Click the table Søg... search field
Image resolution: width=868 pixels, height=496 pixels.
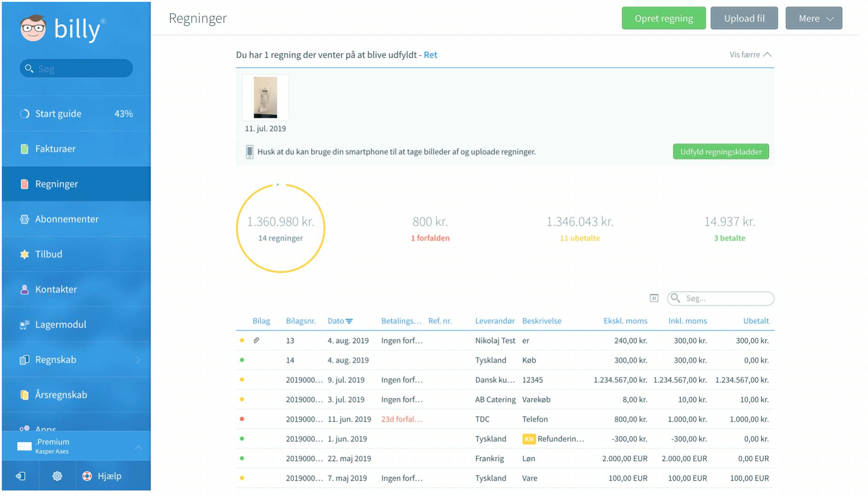tap(720, 298)
